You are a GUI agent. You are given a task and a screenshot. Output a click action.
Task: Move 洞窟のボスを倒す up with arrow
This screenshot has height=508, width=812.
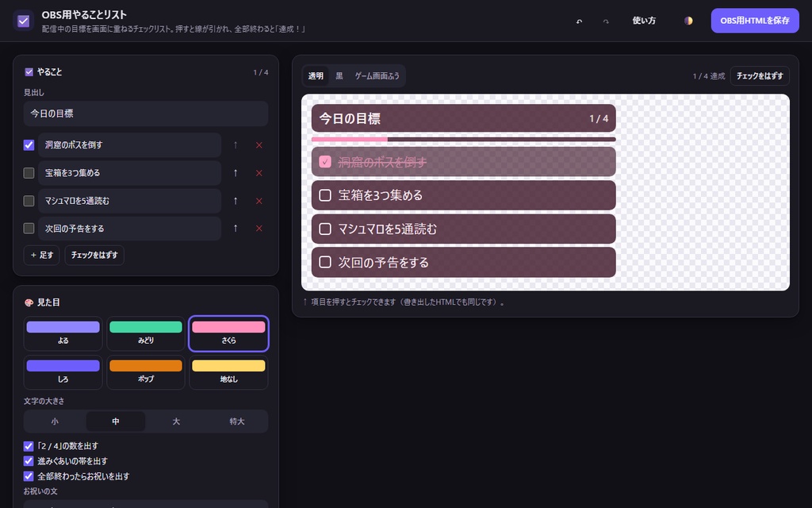(236, 145)
